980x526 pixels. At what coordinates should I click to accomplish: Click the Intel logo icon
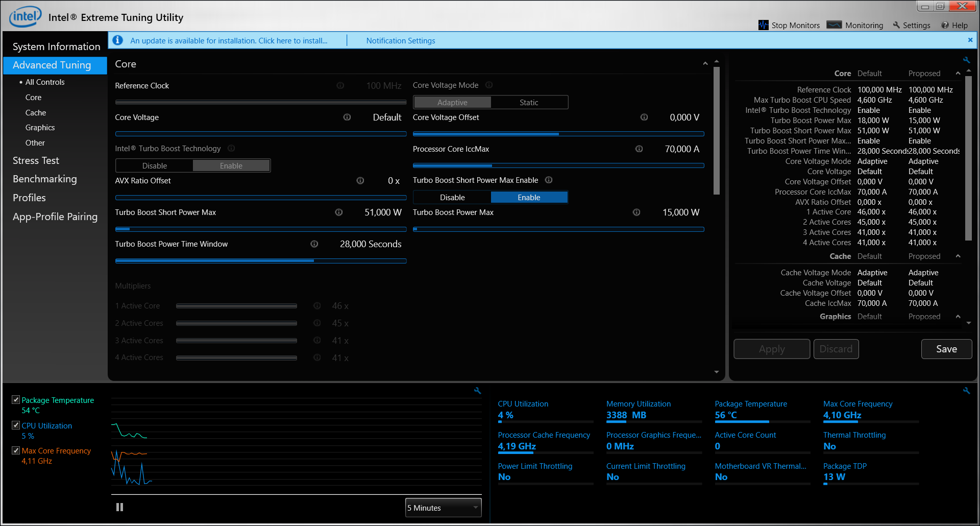point(26,17)
